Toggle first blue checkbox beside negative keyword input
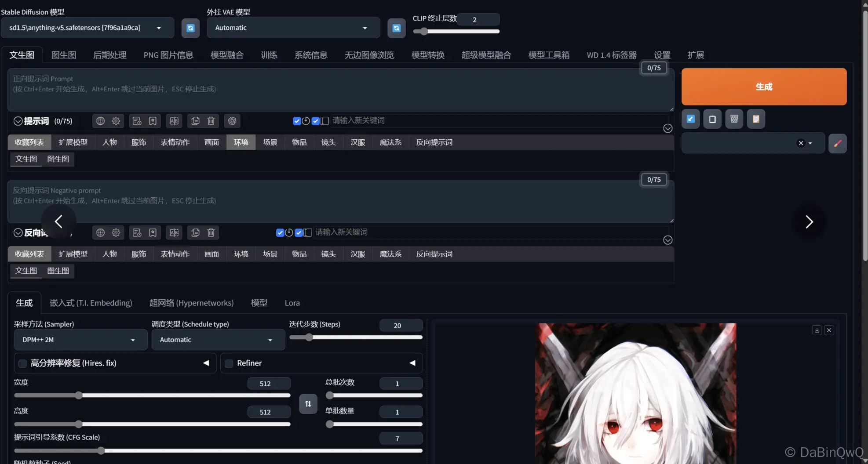868x464 pixels. pos(280,233)
